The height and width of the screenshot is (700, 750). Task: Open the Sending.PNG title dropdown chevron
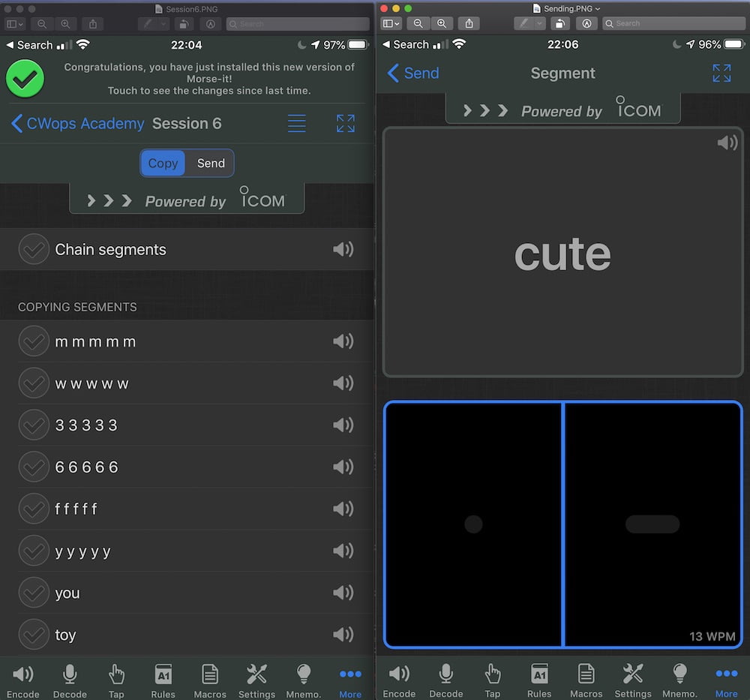(x=598, y=8)
